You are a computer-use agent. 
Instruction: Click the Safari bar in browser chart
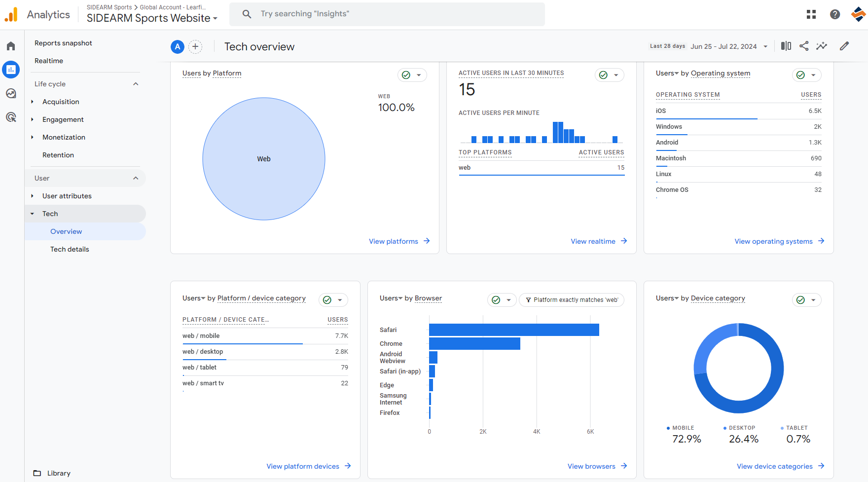pos(514,330)
